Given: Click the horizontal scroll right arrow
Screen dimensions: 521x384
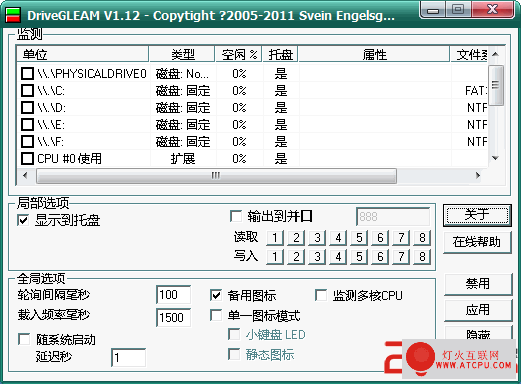Looking at the screenshot, I should 478,175.
